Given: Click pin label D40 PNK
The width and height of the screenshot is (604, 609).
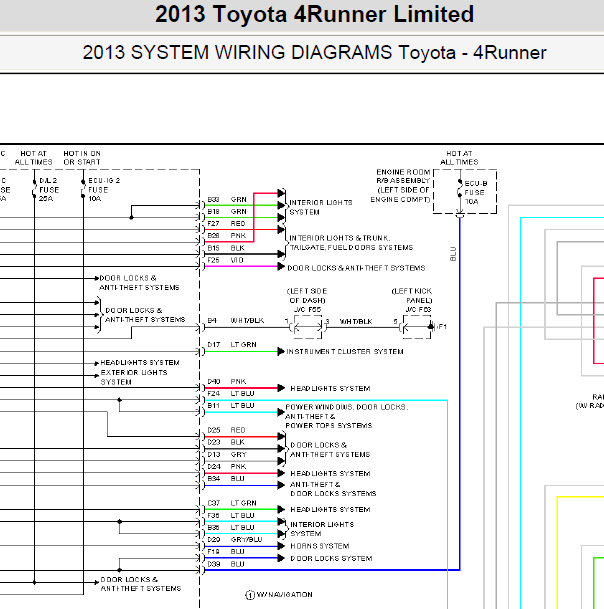Looking at the screenshot, I should coord(227,381).
